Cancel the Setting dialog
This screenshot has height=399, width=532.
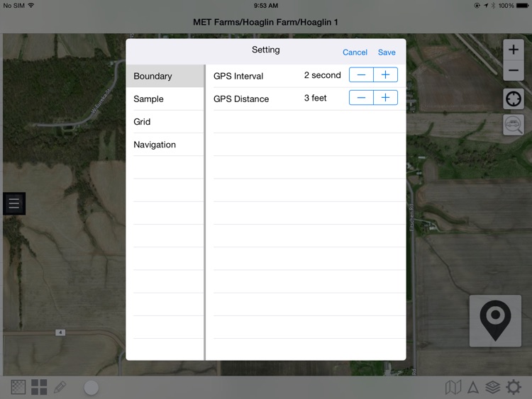point(355,52)
